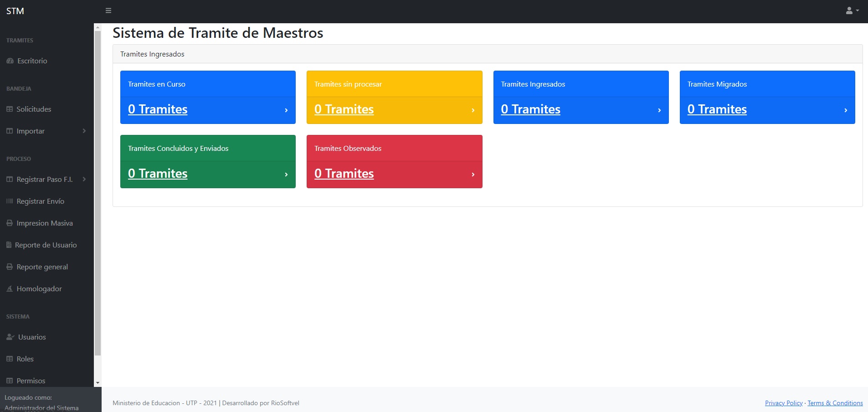Click the Registrar Envío barcode icon
This screenshot has height=412, width=868.
click(x=10, y=201)
